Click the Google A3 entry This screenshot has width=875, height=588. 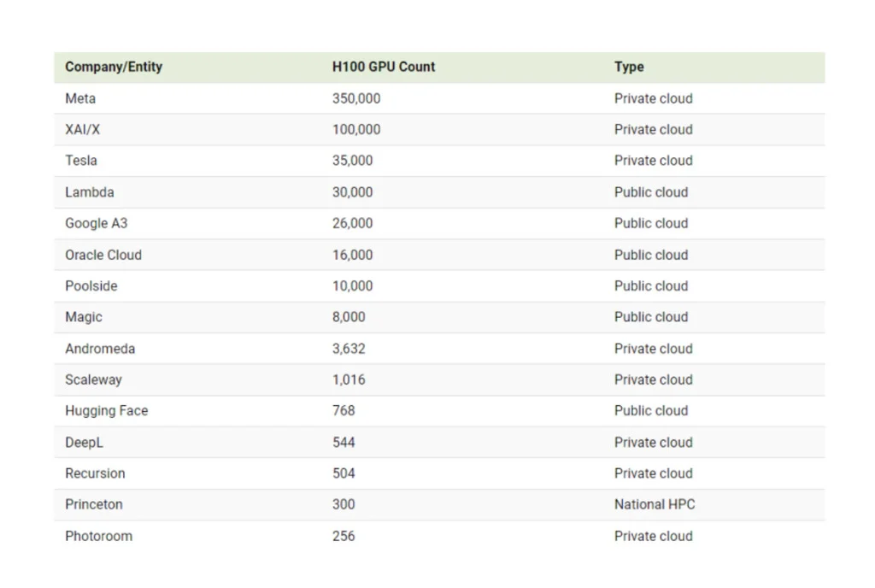96,223
